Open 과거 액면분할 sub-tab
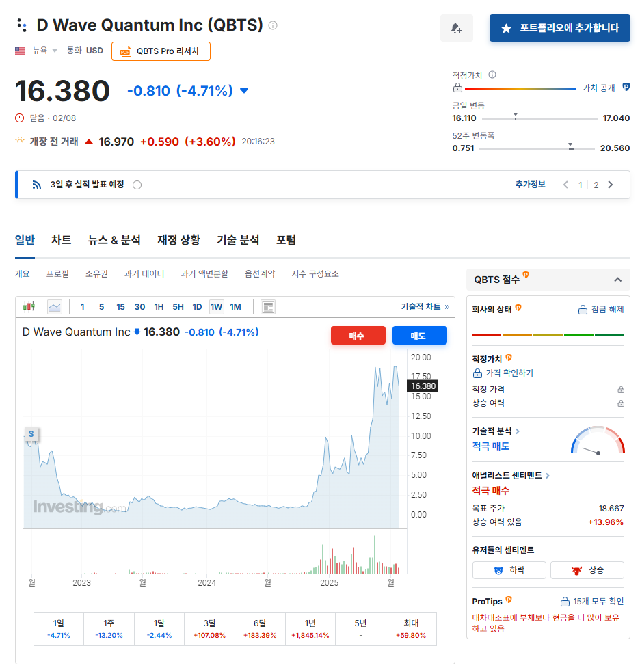 point(204,274)
